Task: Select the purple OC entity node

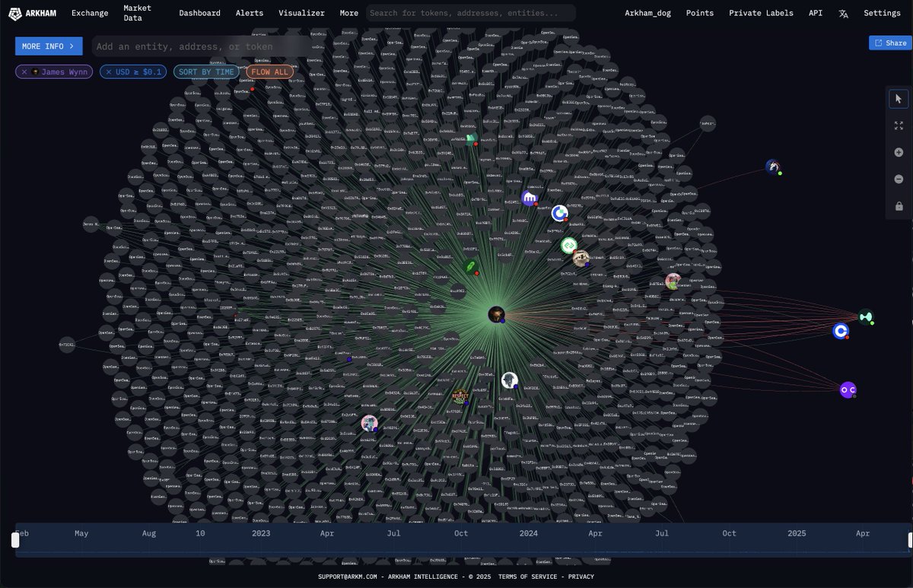Action: (x=848, y=390)
